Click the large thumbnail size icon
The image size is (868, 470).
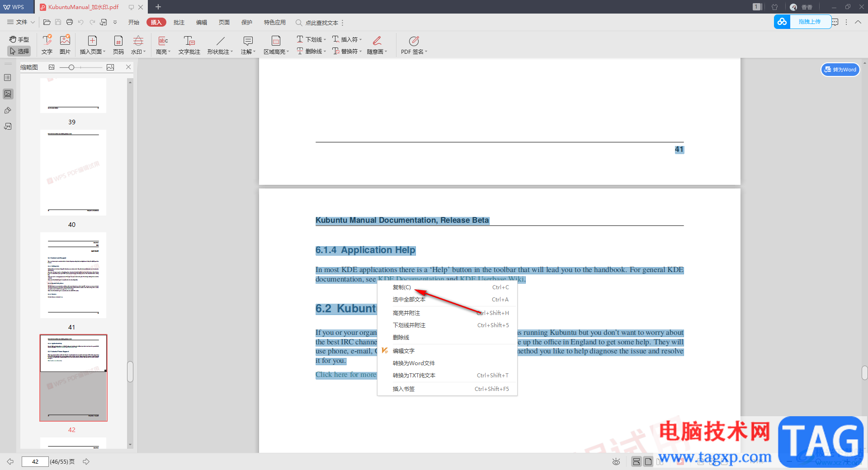[x=110, y=67]
